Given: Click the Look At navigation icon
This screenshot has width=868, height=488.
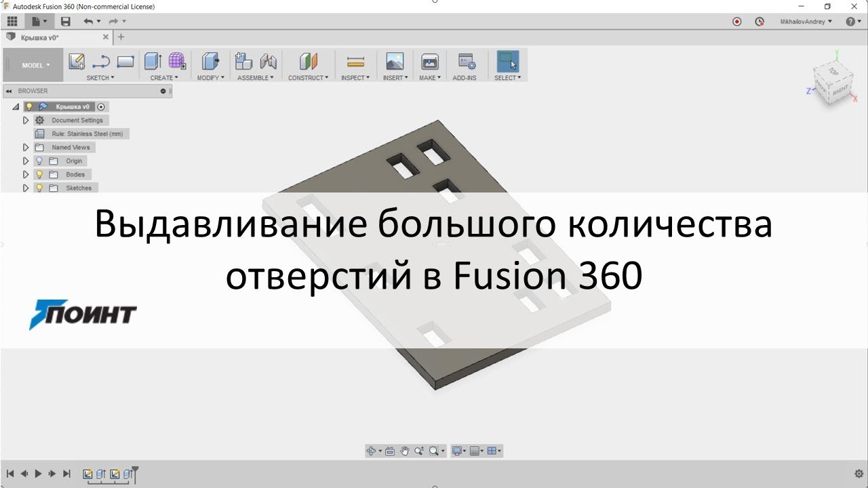Looking at the screenshot, I should pos(390,451).
